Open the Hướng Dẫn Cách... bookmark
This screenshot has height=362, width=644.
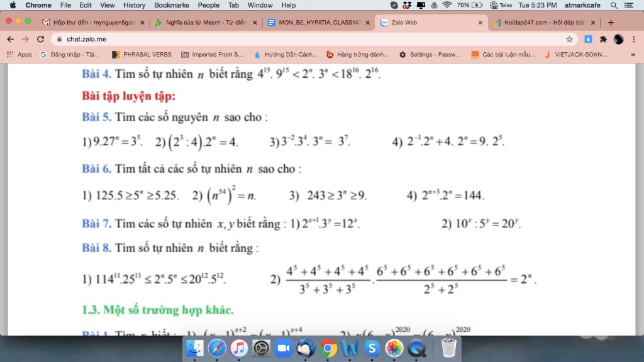(x=286, y=55)
